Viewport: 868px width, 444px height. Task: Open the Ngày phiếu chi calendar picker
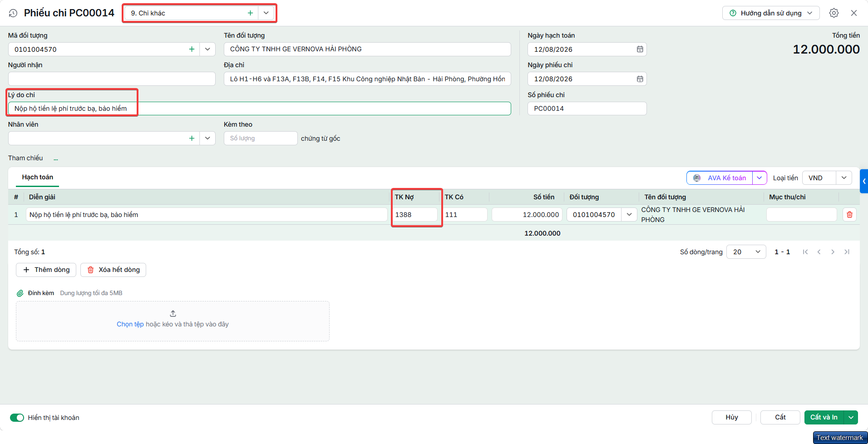(x=640, y=79)
